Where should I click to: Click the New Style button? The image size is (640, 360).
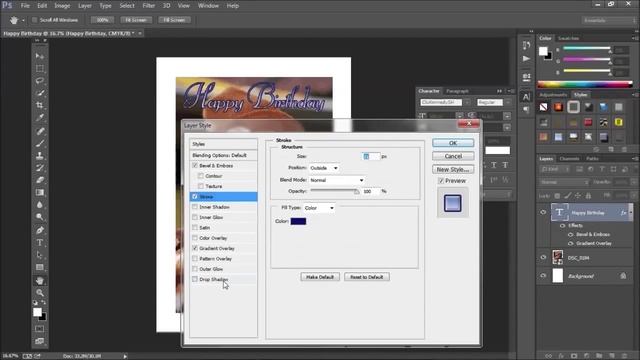tap(453, 169)
